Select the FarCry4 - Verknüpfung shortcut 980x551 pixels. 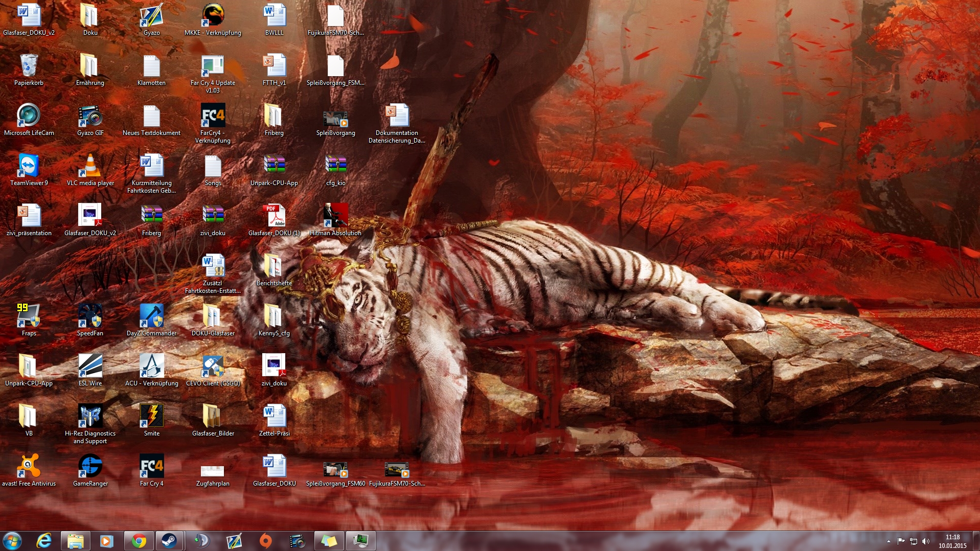(x=213, y=123)
